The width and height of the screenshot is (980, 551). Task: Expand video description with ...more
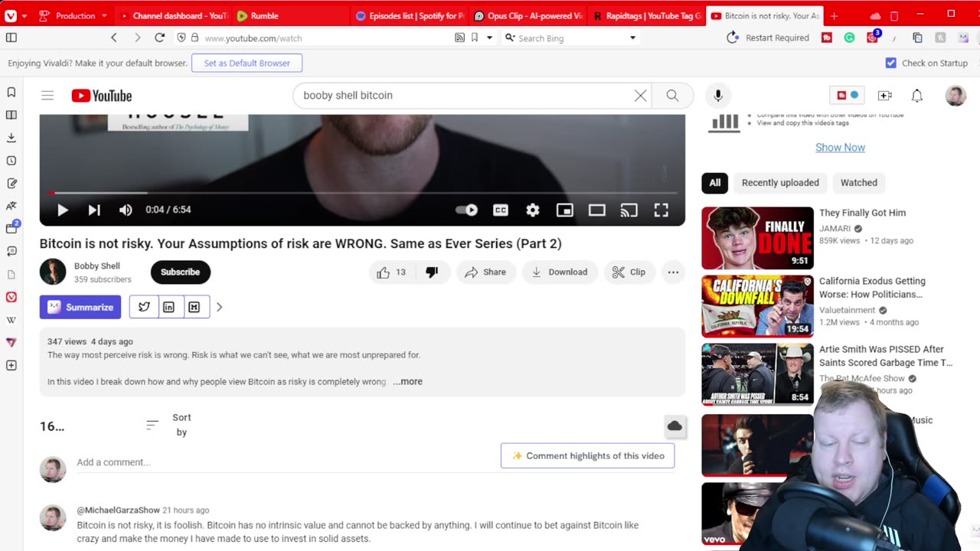[x=407, y=381]
